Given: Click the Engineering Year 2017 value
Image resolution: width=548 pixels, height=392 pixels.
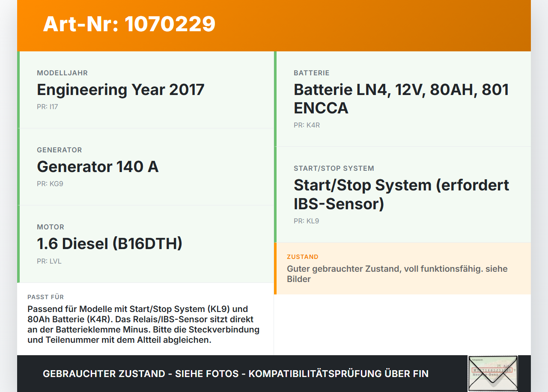Looking at the screenshot, I should tap(121, 89).
